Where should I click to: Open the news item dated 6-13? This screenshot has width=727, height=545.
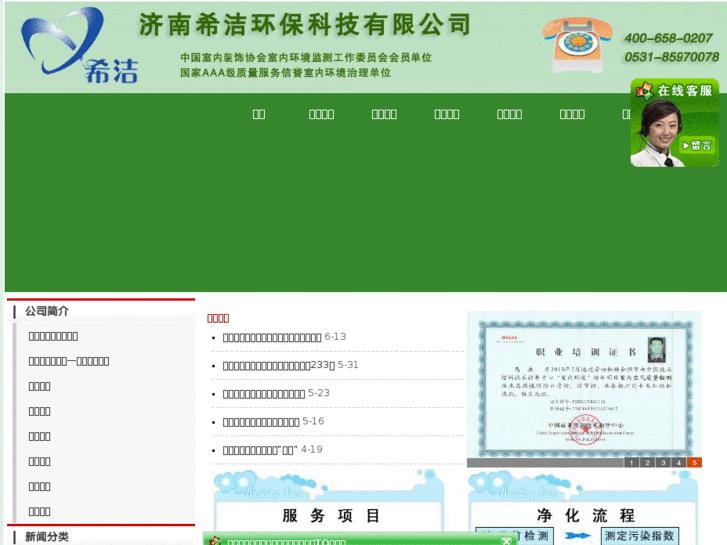[272, 338]
